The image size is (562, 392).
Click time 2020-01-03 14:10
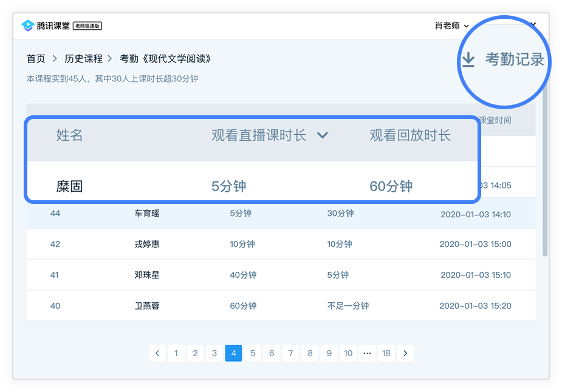point(476,214)
